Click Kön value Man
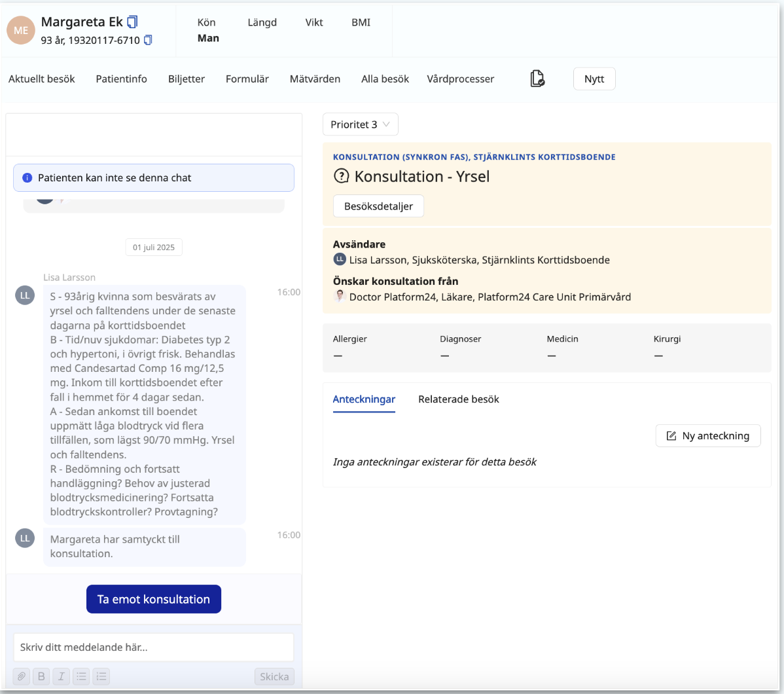784x694 pixels. 208,38
